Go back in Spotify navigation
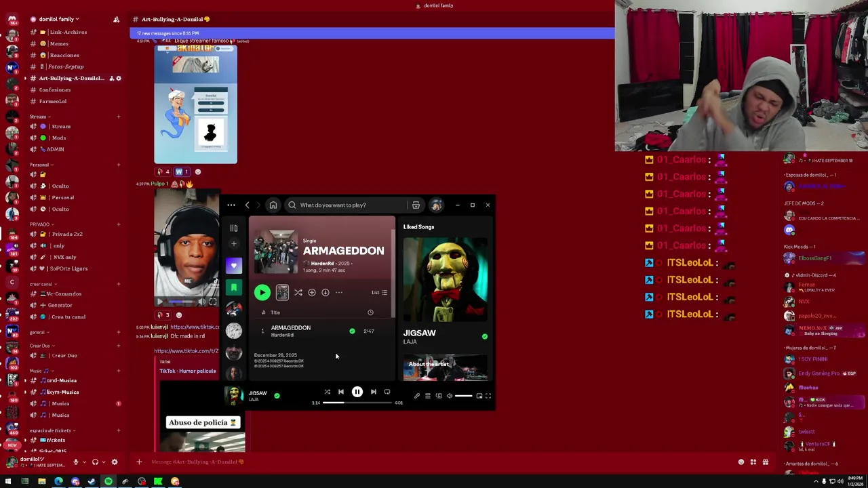The image size is (868, 488). tap(247, 205)
